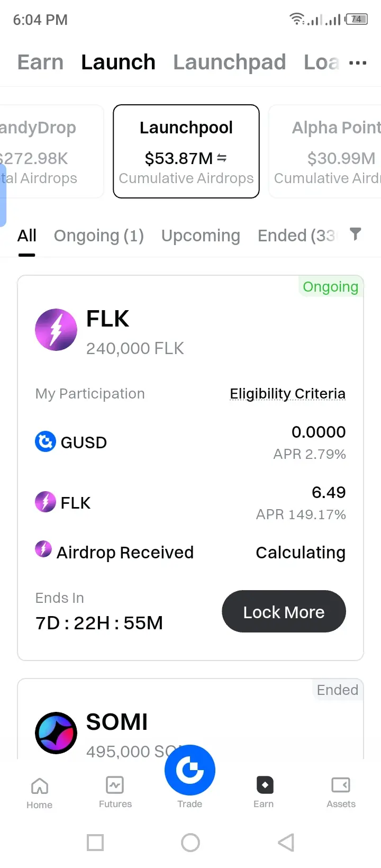Select the Earn tab at top

(40, 62)
